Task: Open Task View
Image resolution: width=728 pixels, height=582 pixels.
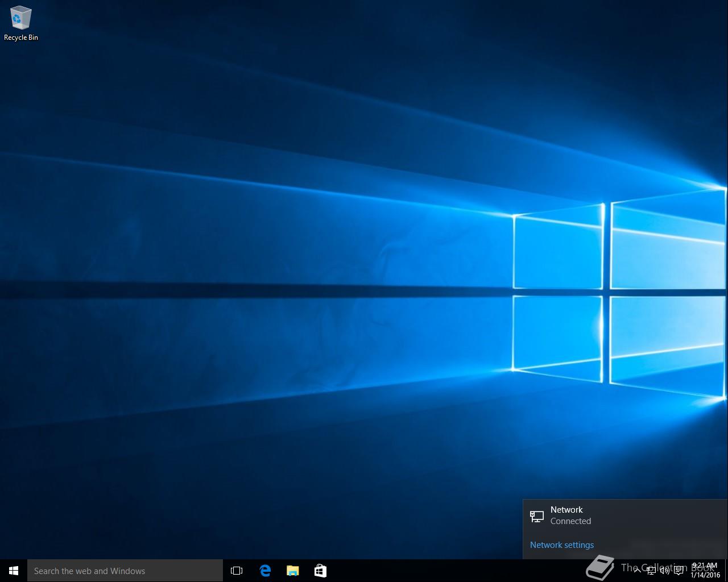Action: pos(237,571)
